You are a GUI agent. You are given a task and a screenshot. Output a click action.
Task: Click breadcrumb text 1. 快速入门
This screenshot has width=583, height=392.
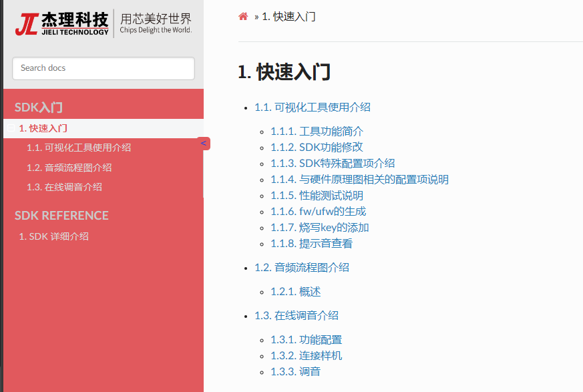pos(289,17)
